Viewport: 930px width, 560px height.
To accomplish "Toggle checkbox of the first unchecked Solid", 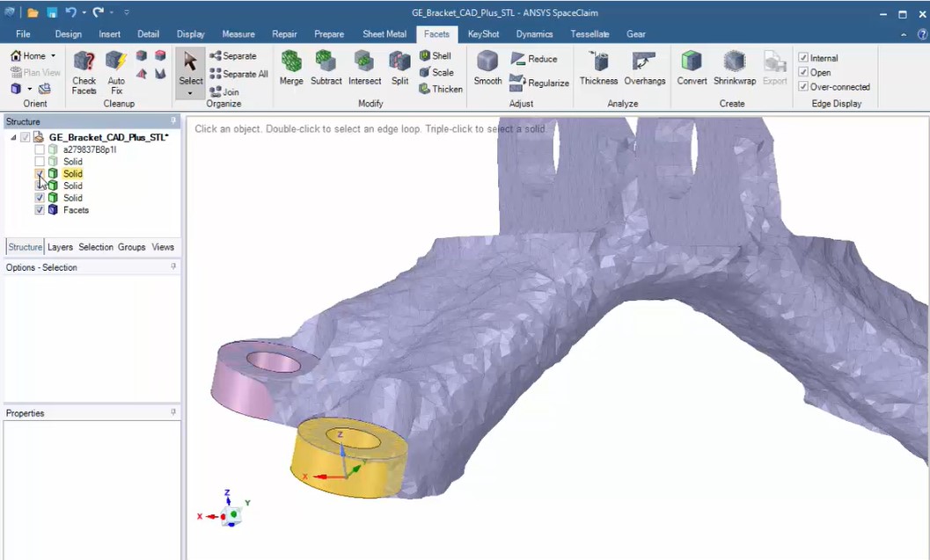I will [x=39, y=161].
